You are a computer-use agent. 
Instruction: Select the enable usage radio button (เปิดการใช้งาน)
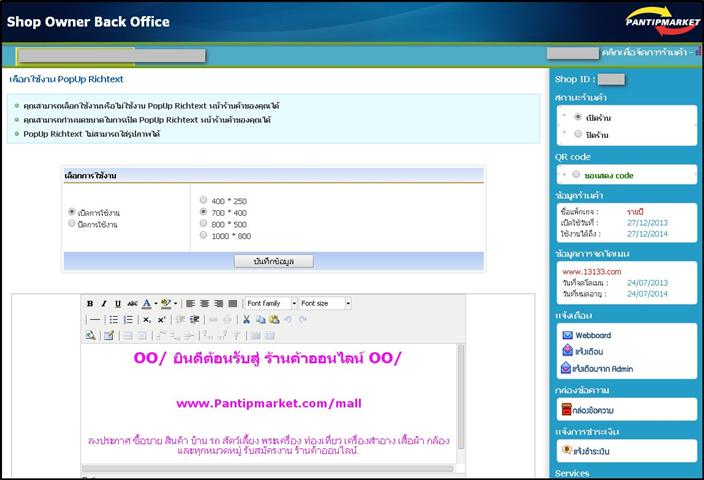(x=71, y=211)
